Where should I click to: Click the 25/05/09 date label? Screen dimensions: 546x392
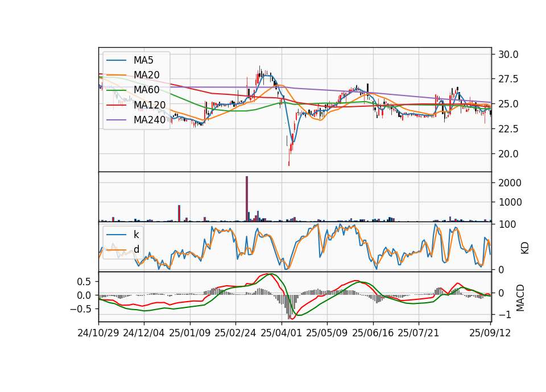click(326, 333)
